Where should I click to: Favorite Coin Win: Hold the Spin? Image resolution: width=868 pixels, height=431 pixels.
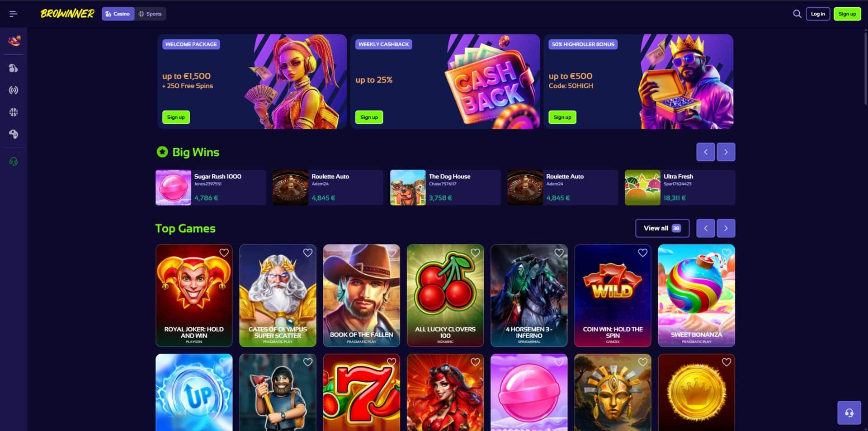[643, 253]
